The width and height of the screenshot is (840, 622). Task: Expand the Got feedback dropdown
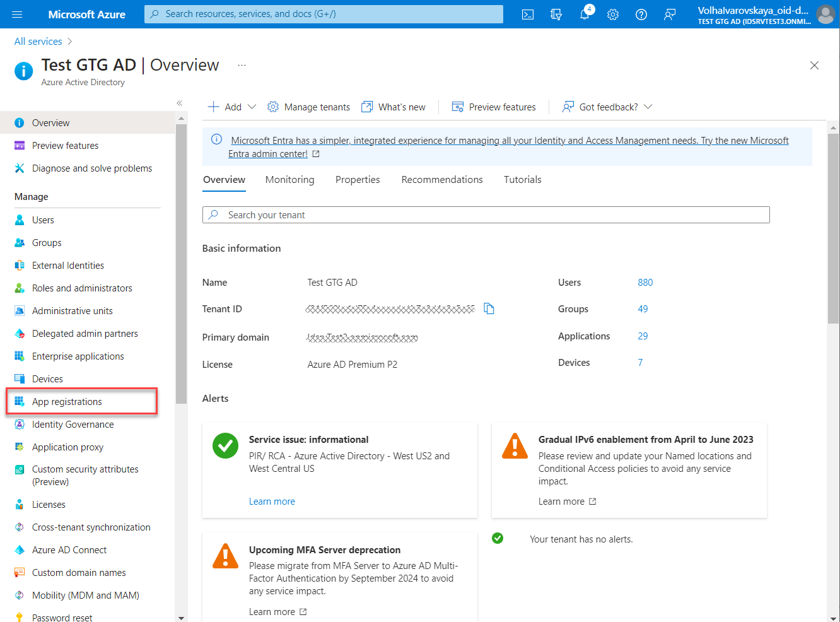[x=648, y=107]
